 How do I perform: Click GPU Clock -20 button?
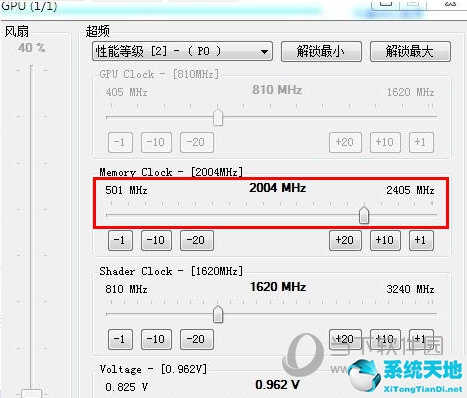[x=197, y=142]
